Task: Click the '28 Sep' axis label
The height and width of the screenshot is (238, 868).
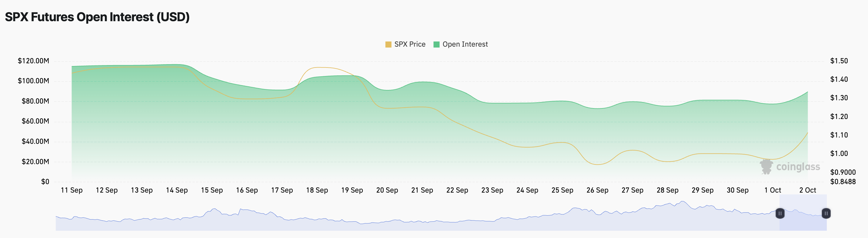Action: coord(667,190)
